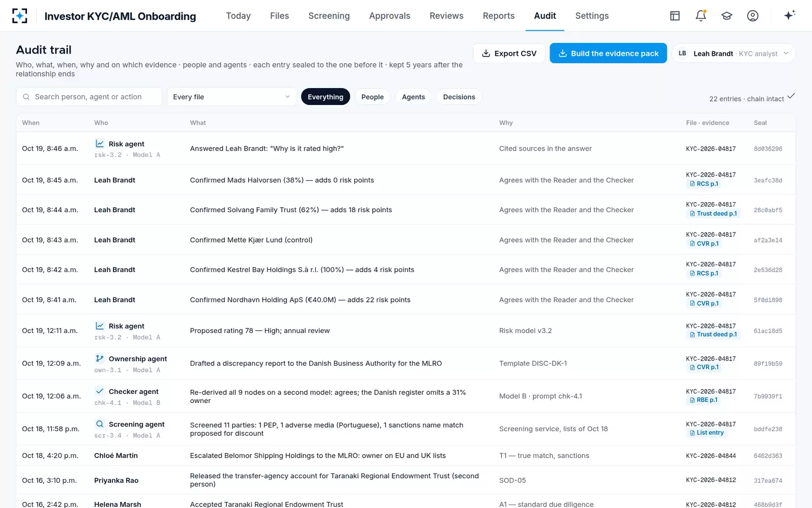
Task: Select seal hash 8d036296
Action: (x=768, y=149)
